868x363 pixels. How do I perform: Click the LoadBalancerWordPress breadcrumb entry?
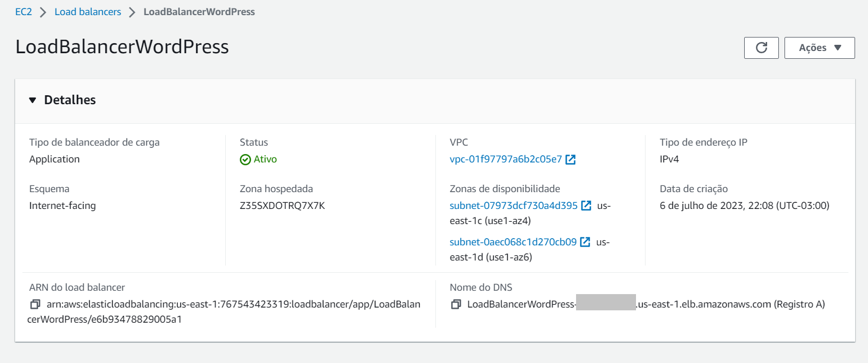pyautogui.click(x=199, y=11)
